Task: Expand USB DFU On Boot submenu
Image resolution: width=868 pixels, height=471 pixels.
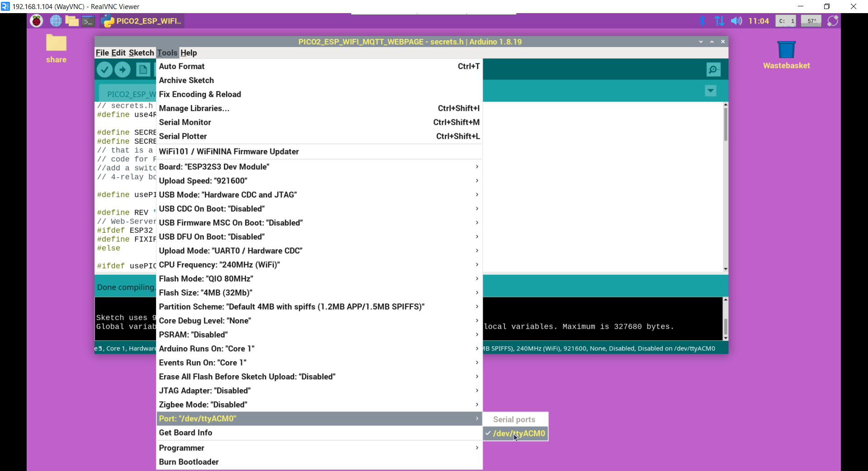Action: coord(319,237)
